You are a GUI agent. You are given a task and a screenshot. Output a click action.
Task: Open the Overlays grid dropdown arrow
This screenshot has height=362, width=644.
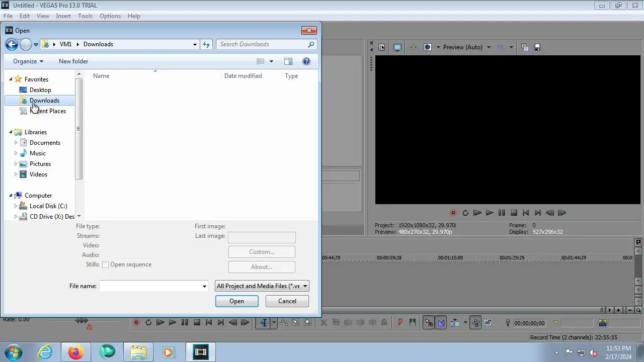[x=511, y=47]
